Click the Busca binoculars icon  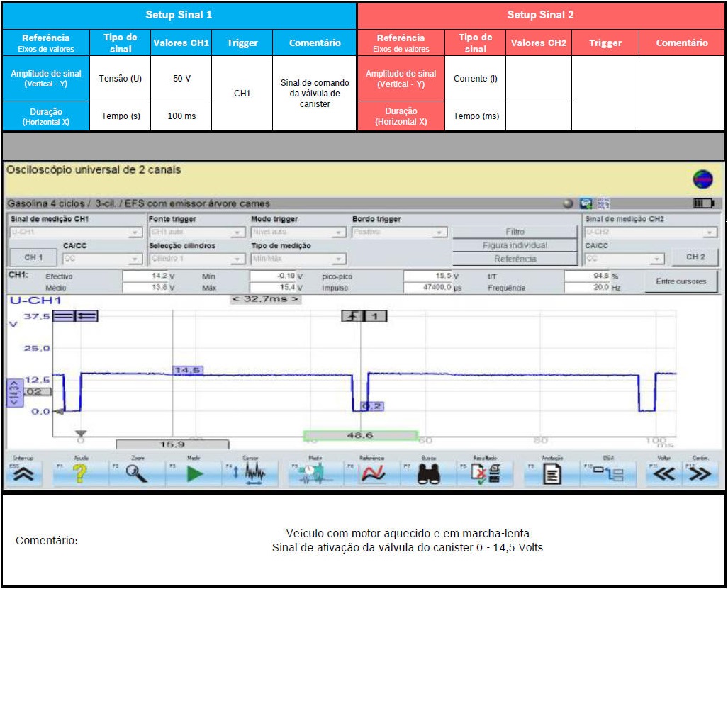tap(429, 474)
